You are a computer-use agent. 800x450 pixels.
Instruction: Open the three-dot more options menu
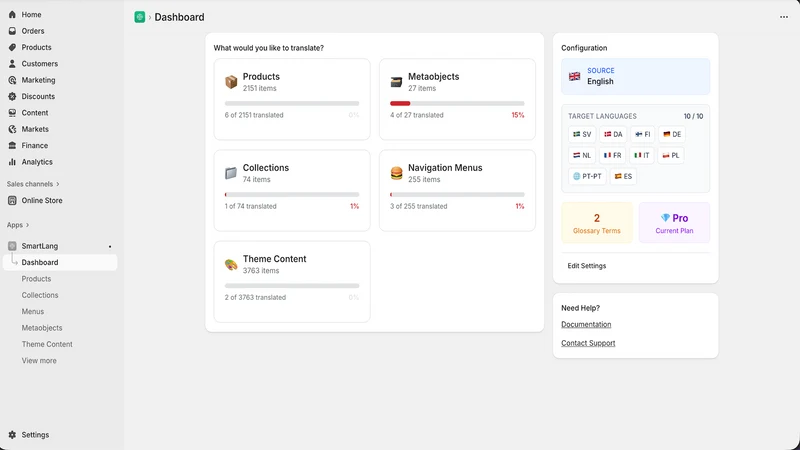coord(784,17)
